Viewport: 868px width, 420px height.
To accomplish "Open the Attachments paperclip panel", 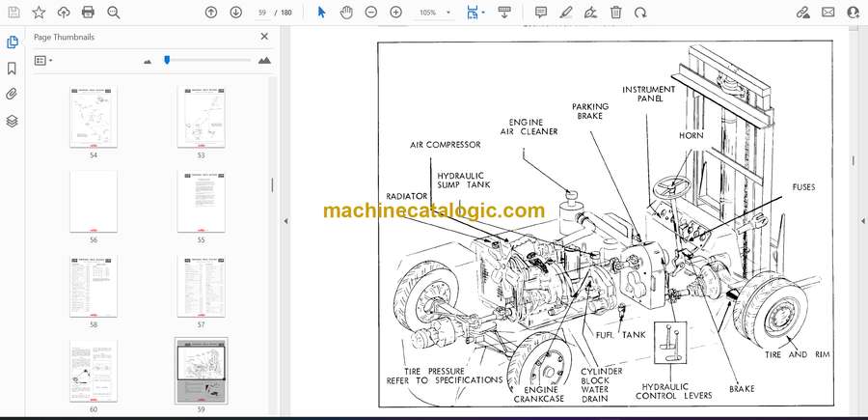I will coord(12,95).
